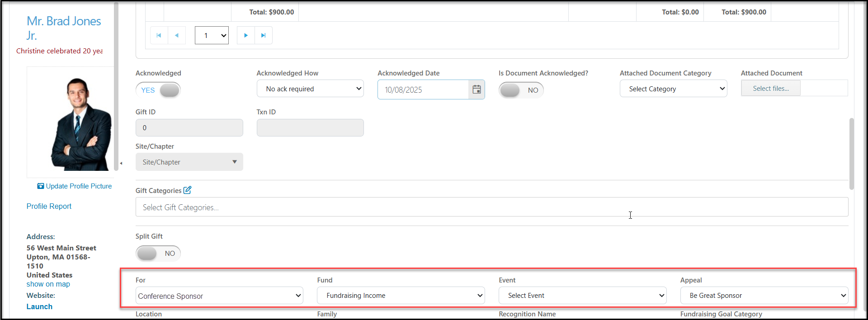The height and width of the screenshot is (320, 868).
Task: Open the Site/Chapter dropdown
Action: 189,162
